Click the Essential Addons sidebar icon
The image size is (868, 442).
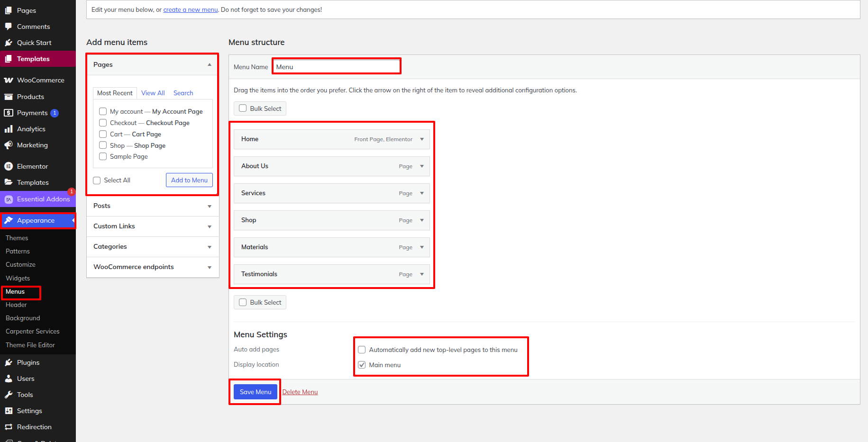[9, 199]
